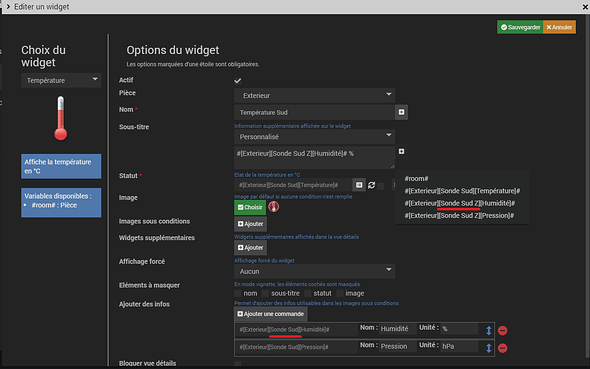Toggle the Actif checkbox
590x369 pixels.
click(237, 80)
